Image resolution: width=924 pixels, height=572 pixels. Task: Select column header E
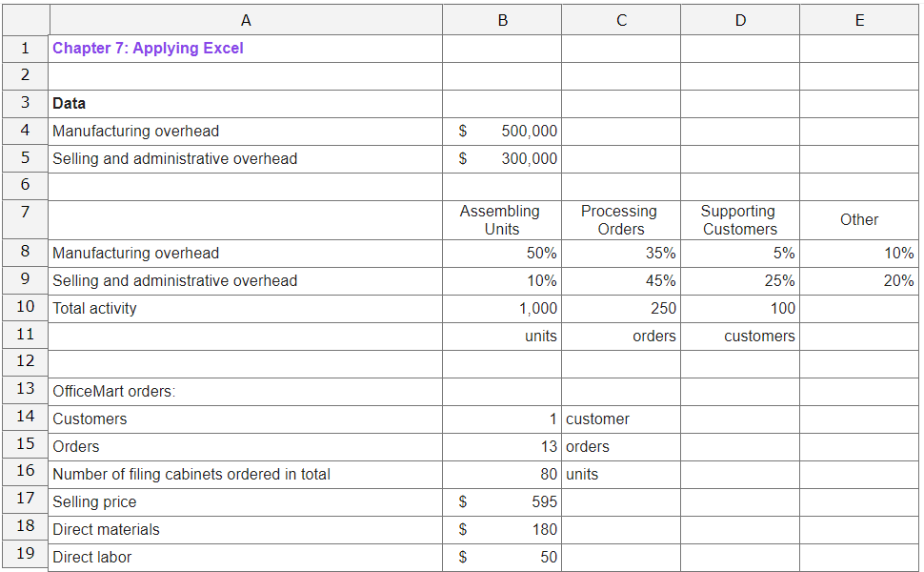click(858, 19)
